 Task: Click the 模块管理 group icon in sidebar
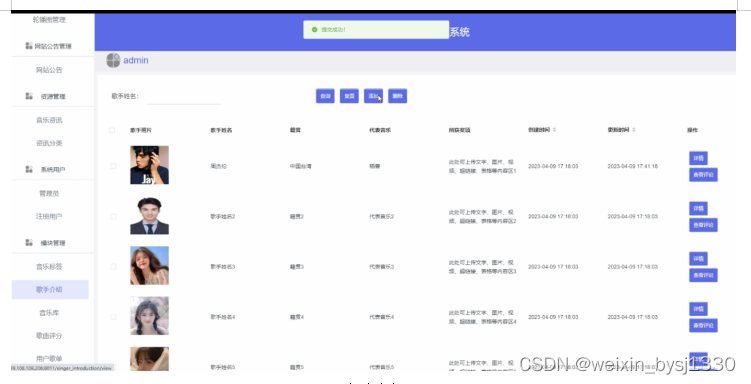29,243
